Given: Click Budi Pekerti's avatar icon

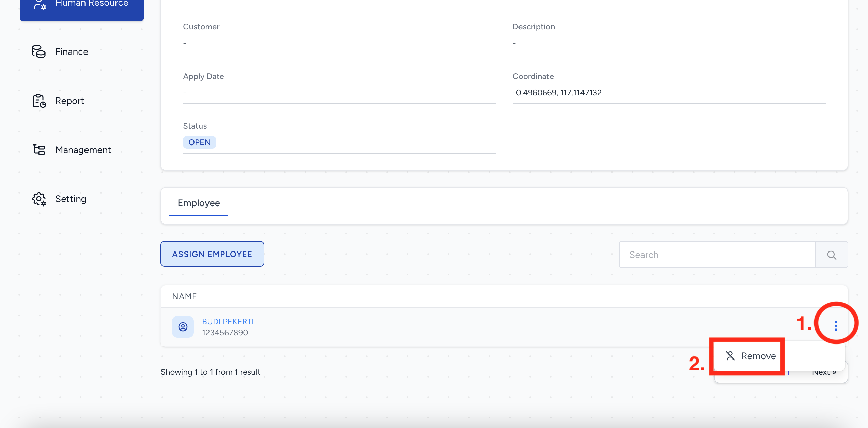Looking at the screenshot, I should pyautogui.click(x=183, y=327).
